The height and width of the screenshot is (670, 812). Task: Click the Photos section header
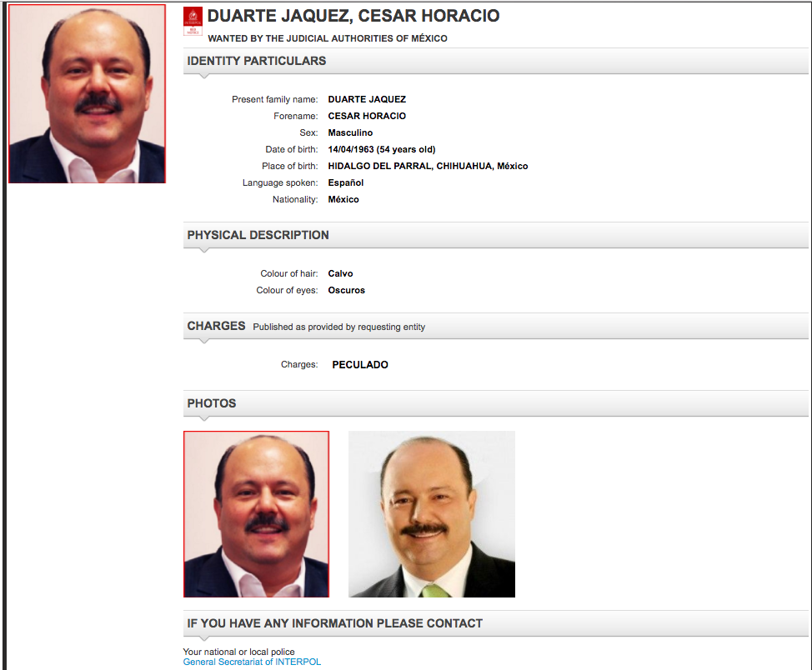(x=212, y=403)
